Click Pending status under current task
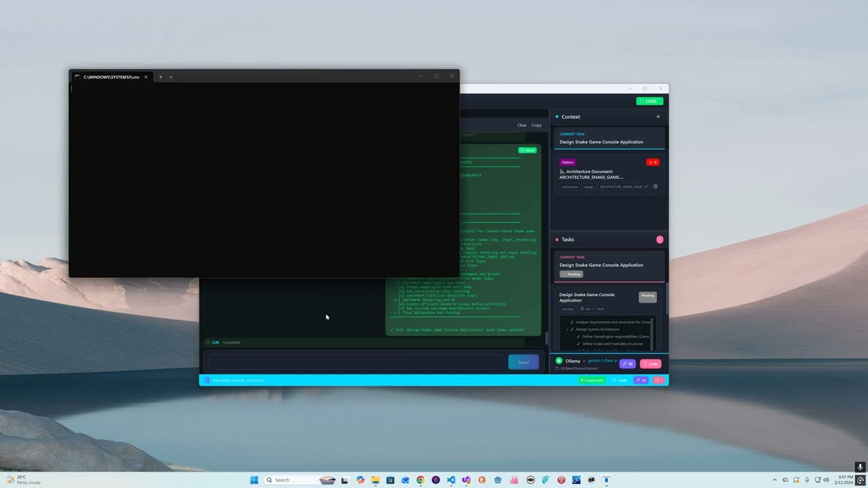The width and height of the screenshot is (868, 488). click(x=572, y=274)
